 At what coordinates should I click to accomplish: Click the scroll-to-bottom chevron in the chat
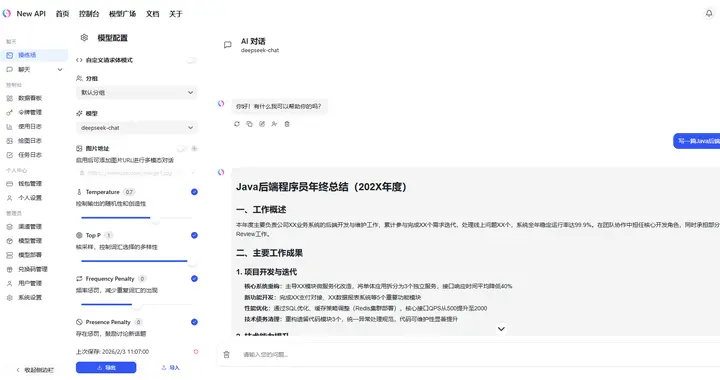pyautogui.click(x=501, y=329)
